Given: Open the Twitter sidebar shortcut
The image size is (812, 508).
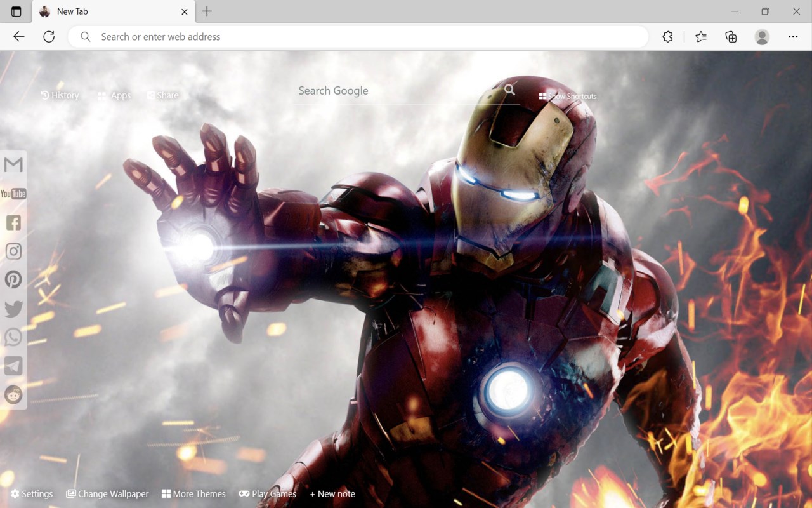Looking at the screenshot, I should coord(13,309).
